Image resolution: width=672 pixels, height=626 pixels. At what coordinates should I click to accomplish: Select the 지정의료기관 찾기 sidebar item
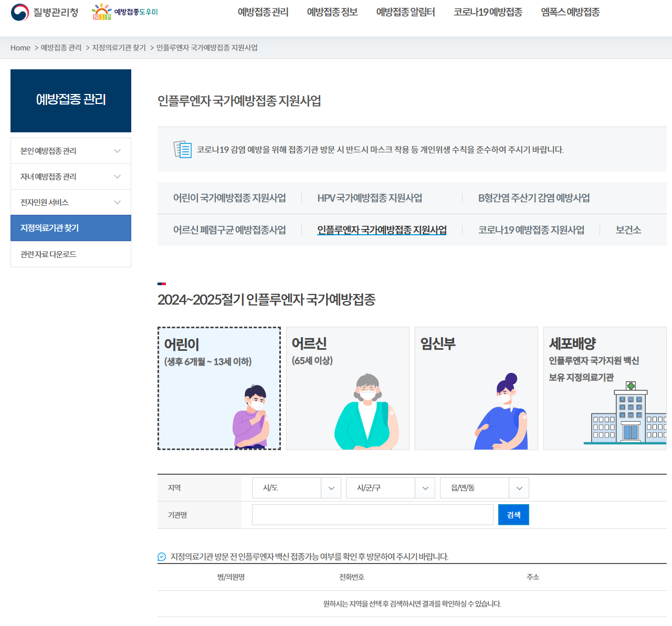click(x=70, y=228)
